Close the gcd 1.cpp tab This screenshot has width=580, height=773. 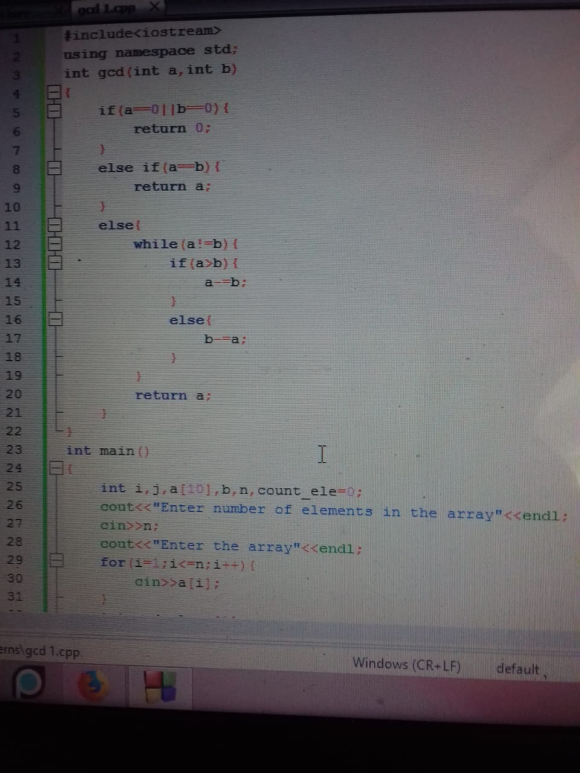pyautogui.click(x=154, y=7)
